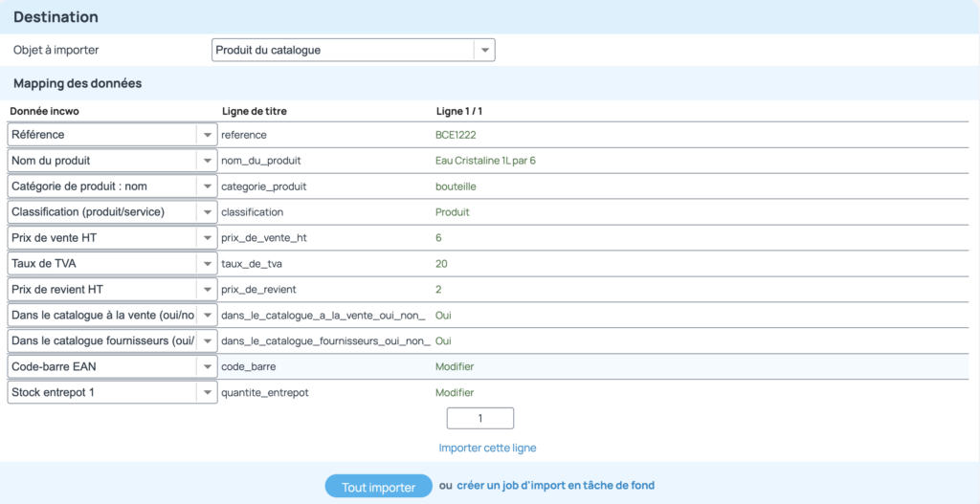Open the 'Code-barre EAN' mapping dropdown
This screenshot has width=980, height=504.
pos(113,367)
